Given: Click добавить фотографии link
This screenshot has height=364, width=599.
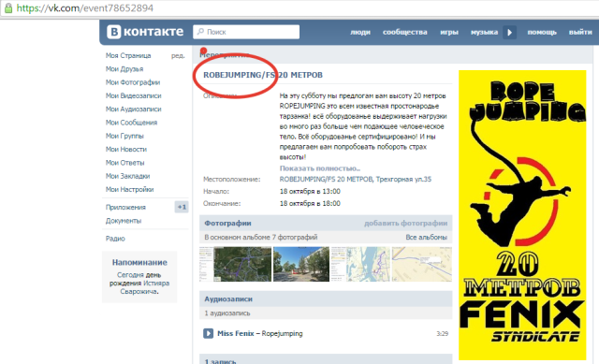Looking at the screenshot, I should point(405,223).
